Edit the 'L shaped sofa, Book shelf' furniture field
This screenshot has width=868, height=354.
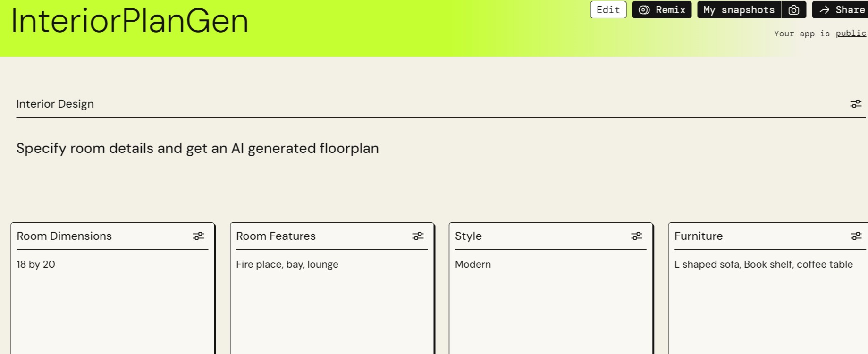click(763, 264)
